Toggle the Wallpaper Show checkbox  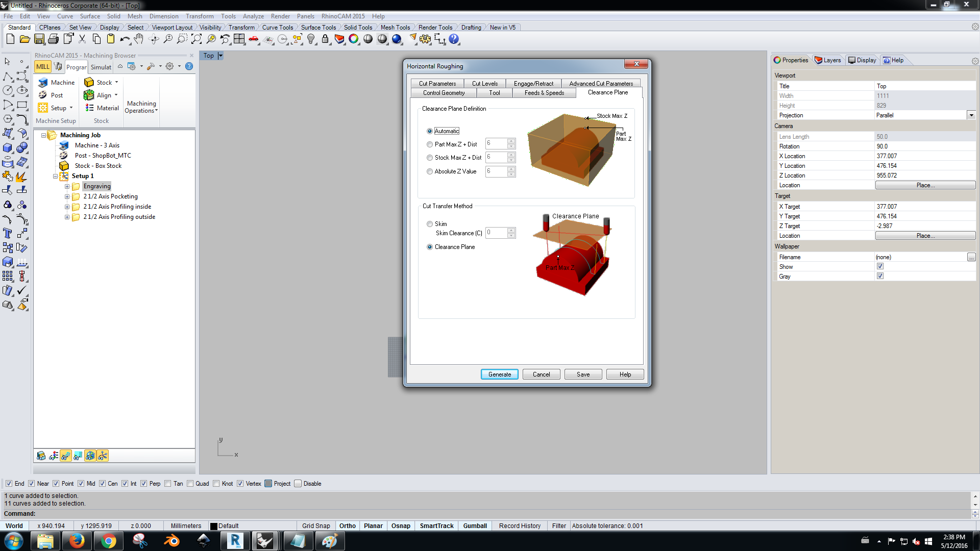pos(880,266)
